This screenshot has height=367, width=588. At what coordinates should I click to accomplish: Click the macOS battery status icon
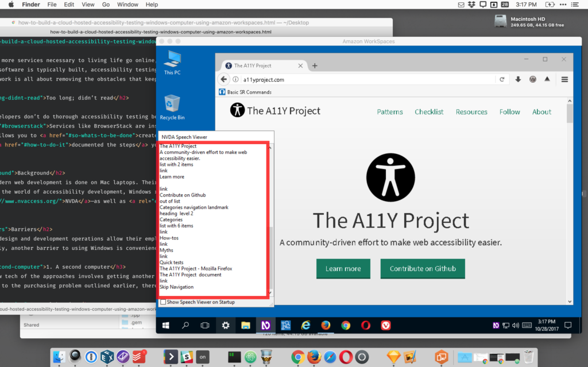pyautogui.click(x=550, y=5)
